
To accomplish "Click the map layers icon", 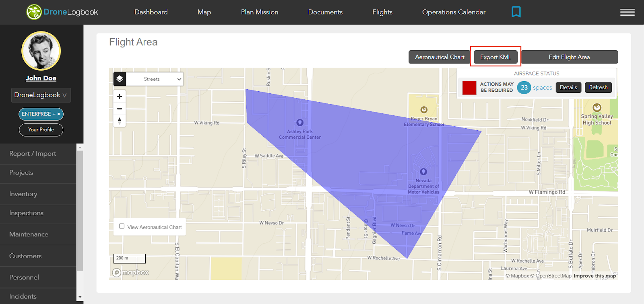I will pyautogui.click(x=120, y=79).
